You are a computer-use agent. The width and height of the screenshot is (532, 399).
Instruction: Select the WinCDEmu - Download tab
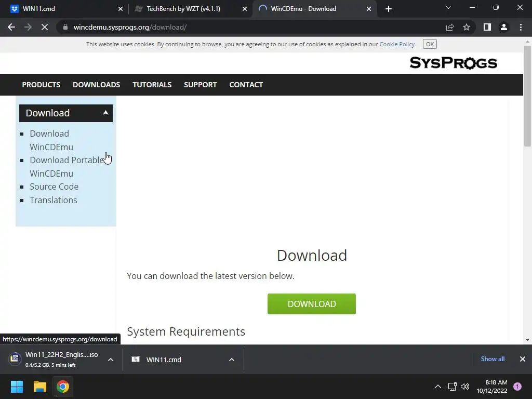click(x=314, y=9)
